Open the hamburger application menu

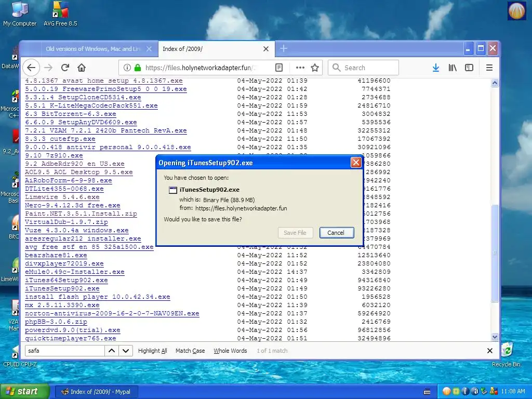[x=489, y=68]
